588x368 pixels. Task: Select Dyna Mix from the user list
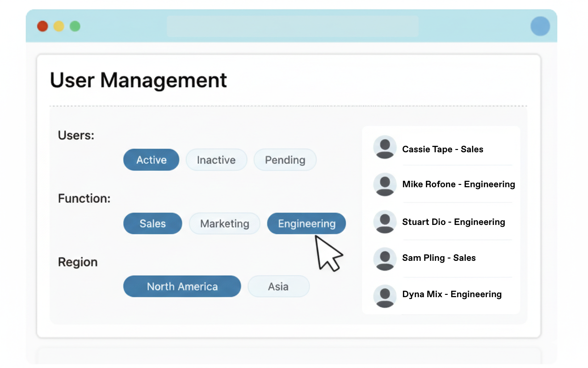click(x=452, y=294)
